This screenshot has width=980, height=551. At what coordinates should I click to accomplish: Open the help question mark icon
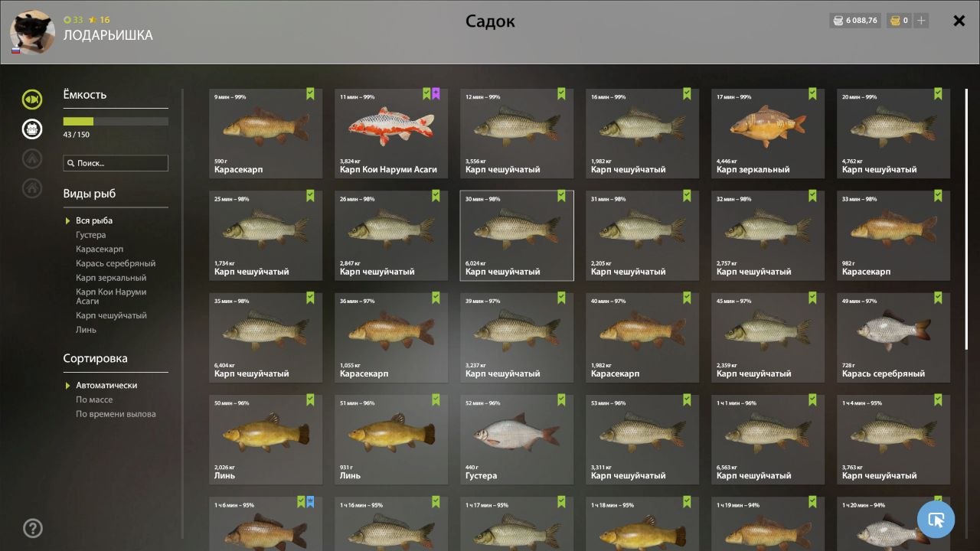click(x=33, y=528)
